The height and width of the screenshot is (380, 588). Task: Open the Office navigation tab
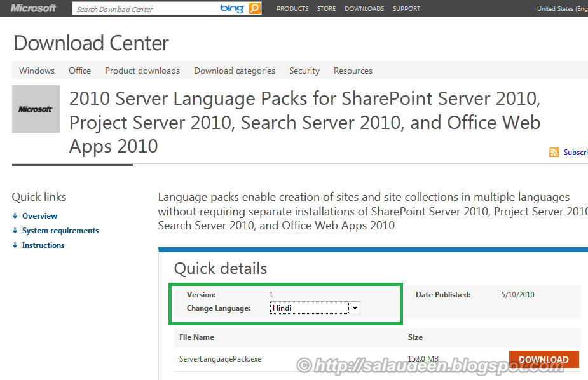(79, 71)
